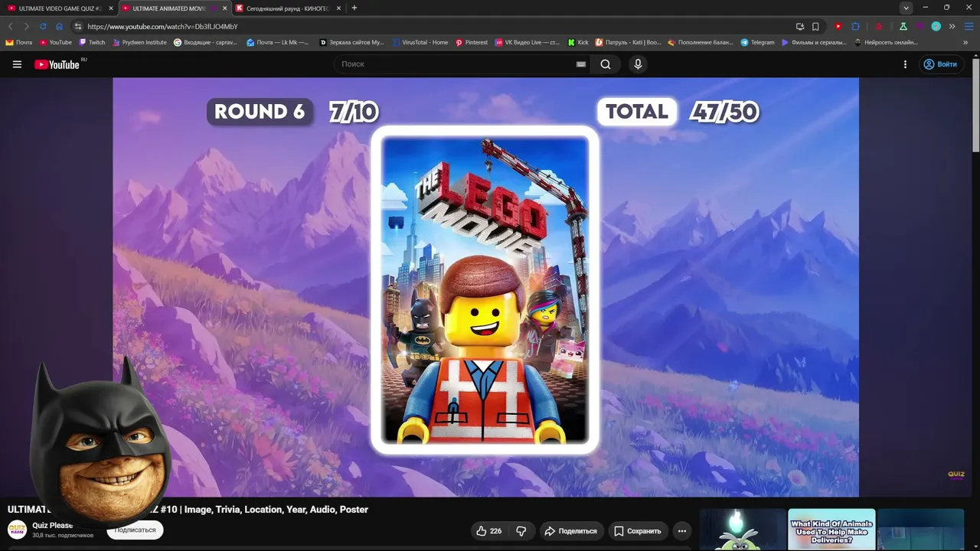Dislike the video
Viewport: 980px width, 551px height.
click(521, 531)
